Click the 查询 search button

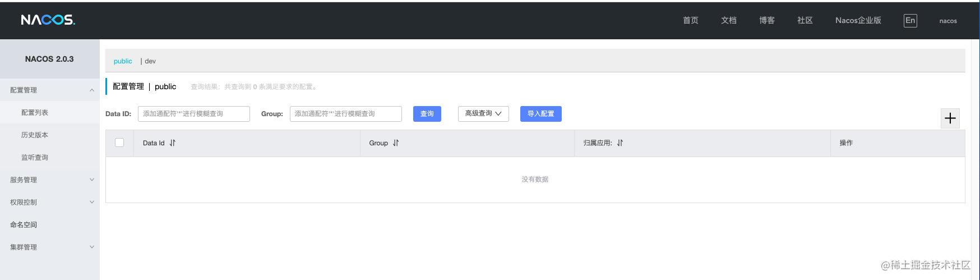pyautogui.click(x=427, y=114)
